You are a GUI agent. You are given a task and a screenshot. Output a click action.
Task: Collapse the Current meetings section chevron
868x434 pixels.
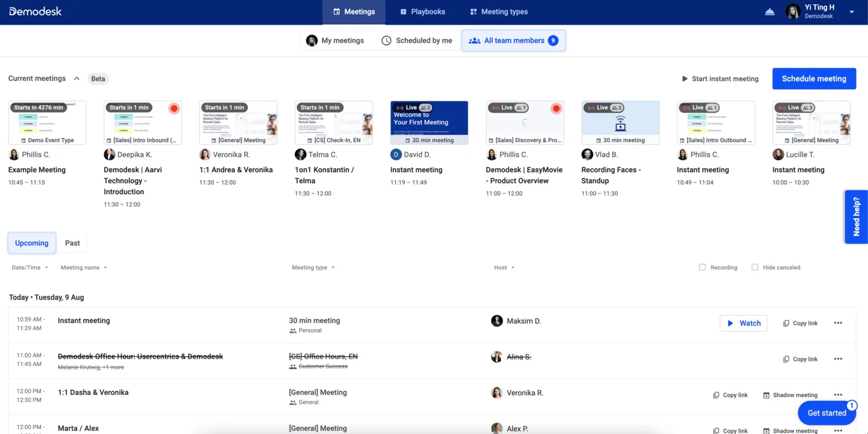point(77,78)
